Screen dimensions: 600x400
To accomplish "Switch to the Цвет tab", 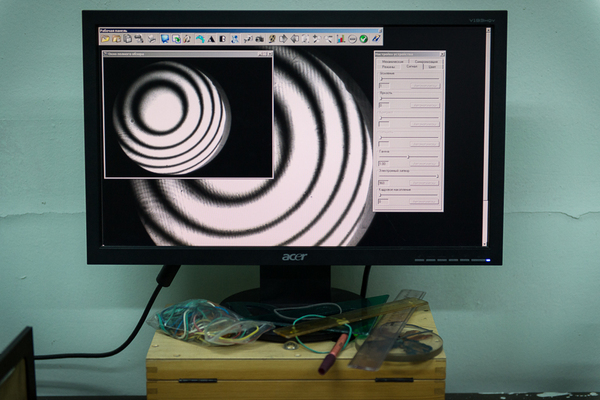I will 432,67.
